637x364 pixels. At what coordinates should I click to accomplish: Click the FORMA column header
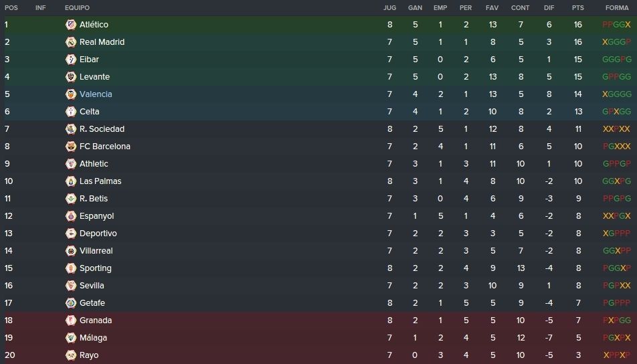point(617,8)
